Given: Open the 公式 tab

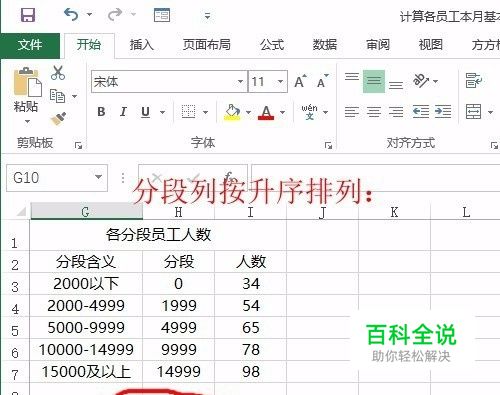Looking at the screenshot, I should [x=272, y=45].
